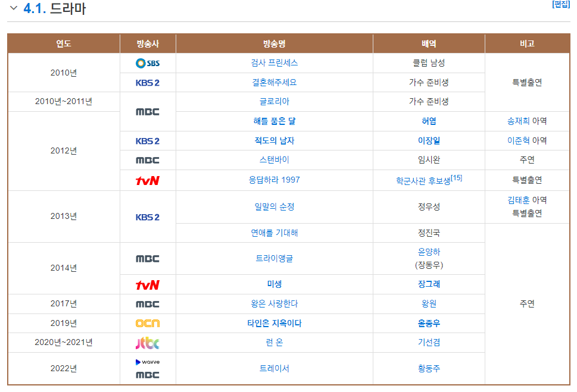Image resolution: width=577 pixels, height=392 pixels.
Task: Open the 결혼해주세요 drama link
Action: coord(275,82)
